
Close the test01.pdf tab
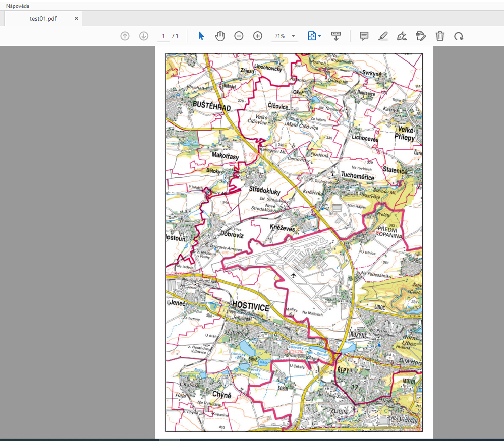coord(76,18)
